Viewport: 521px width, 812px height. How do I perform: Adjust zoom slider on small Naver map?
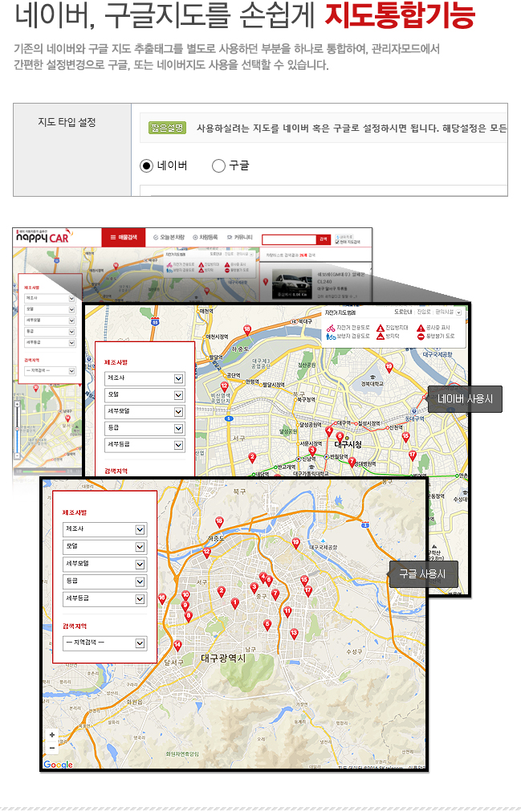click(x=17, y=428)
